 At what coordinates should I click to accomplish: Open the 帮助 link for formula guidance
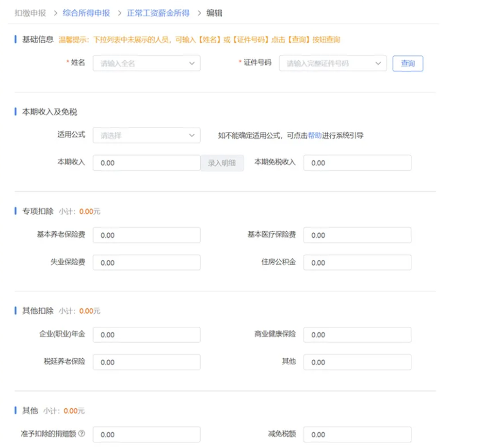coord(314,136)
